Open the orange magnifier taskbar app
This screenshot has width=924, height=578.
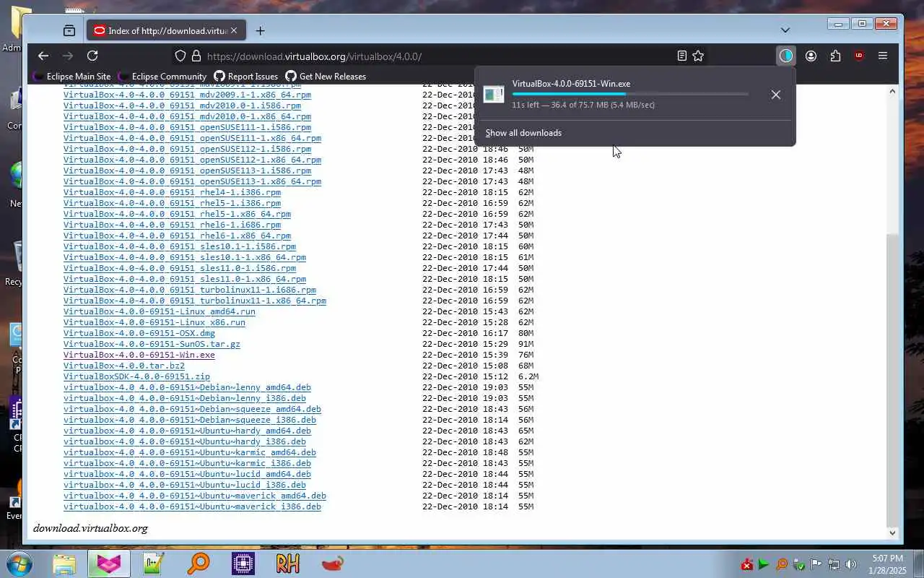pyautogui.click(x=199, y=564)
